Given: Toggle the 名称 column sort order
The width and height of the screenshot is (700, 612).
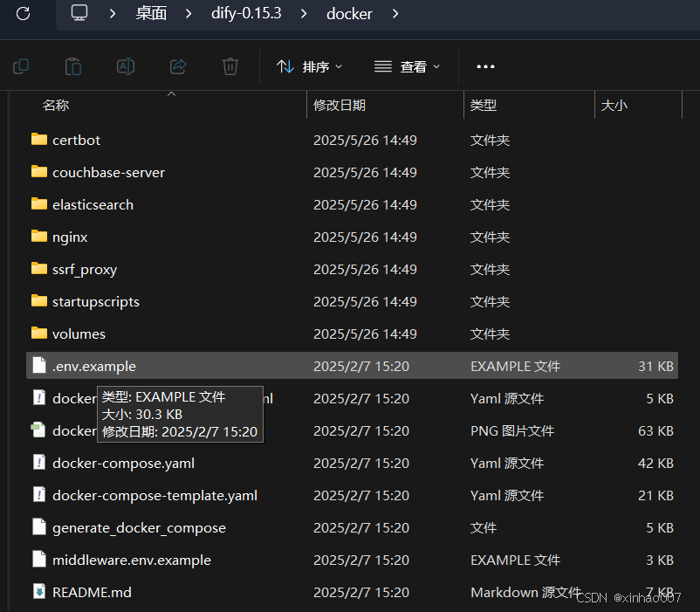Looking at the screenshot, I should 55,105.
